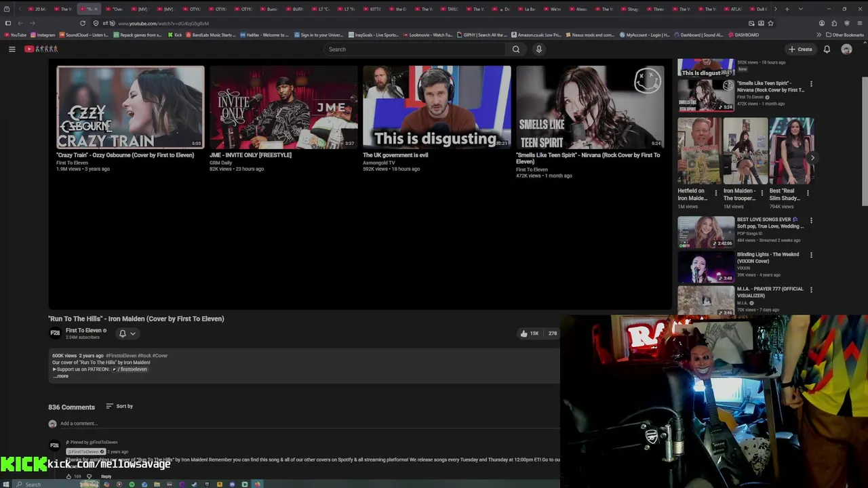Viewport: 868px width, 488px height.
Task: Open 'The UK government is evil' title
Action: pyautogui.click(x=395, y=155)
